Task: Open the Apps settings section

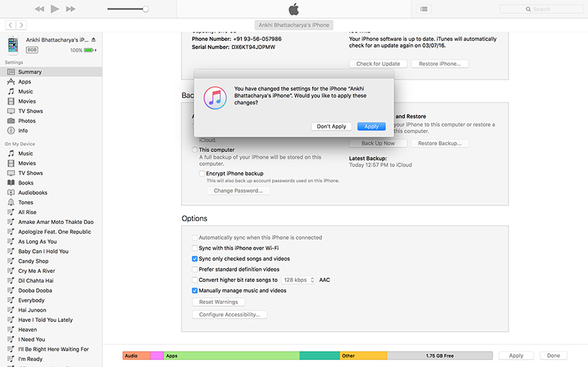Action: click(x=25, y=82)
